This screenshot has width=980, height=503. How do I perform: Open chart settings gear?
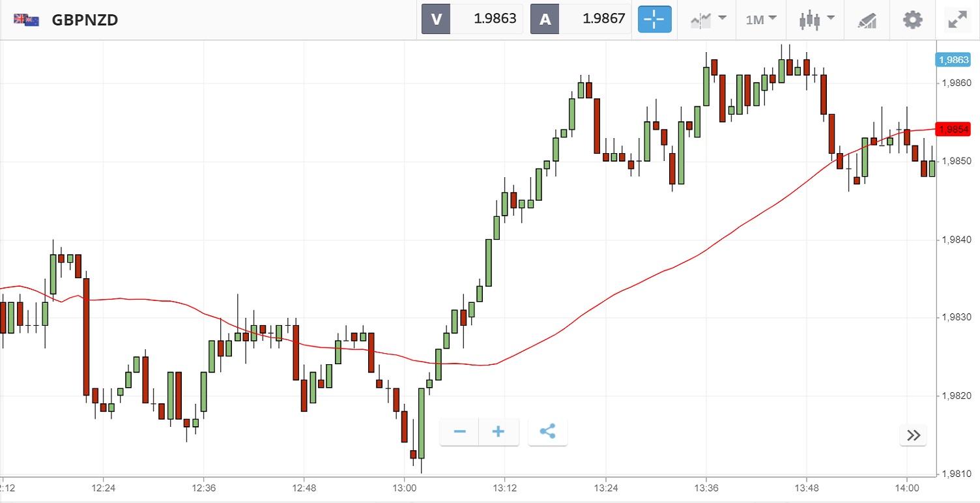[912, 20]
